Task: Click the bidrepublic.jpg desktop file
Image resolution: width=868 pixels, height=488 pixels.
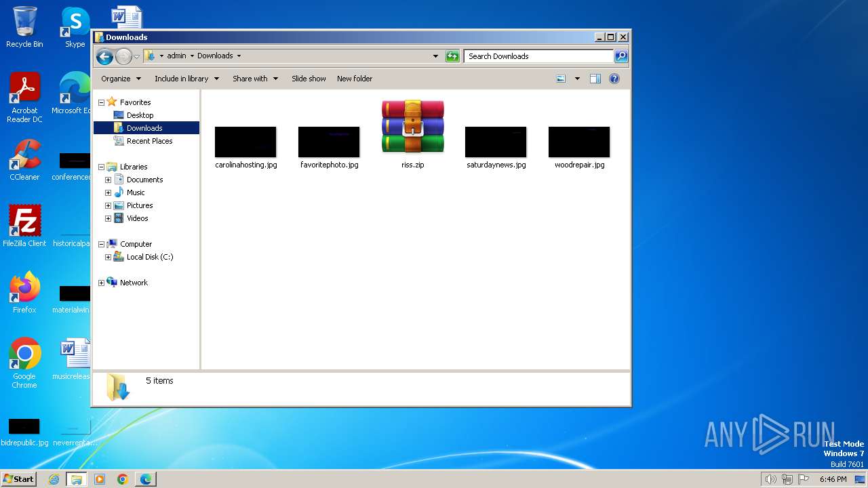Action: pyautogui.click(x=24, y=432)
